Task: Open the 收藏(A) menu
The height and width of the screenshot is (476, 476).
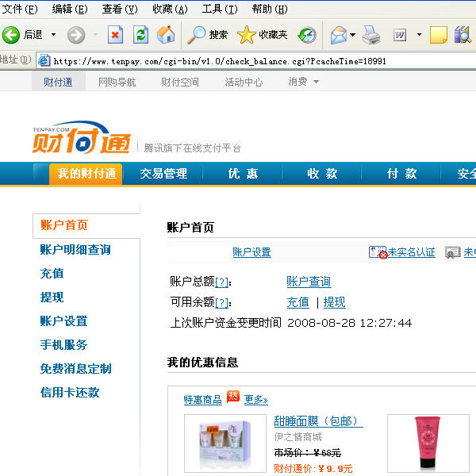Action: coord(170,9)
